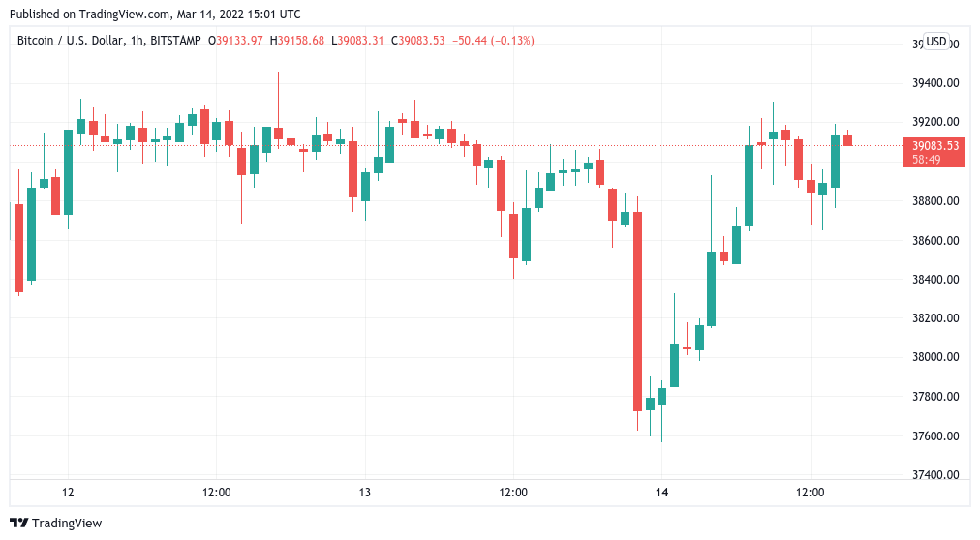This screenshot has height=540, width=980.
Task: Click the 38000.00 price axis label
Action: pyautogui.click(x=935, y=358)
